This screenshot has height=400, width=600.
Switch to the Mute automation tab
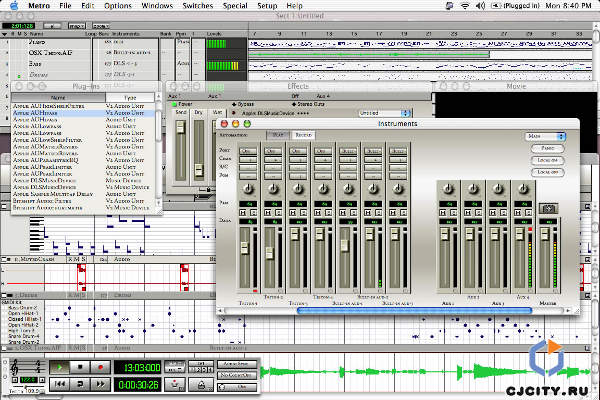[x=278, y=135]
